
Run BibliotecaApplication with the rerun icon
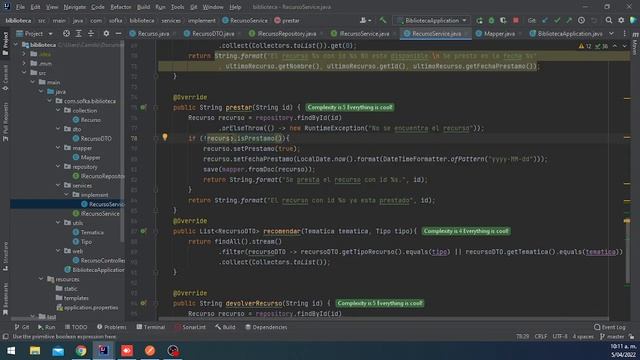[480, 20]
